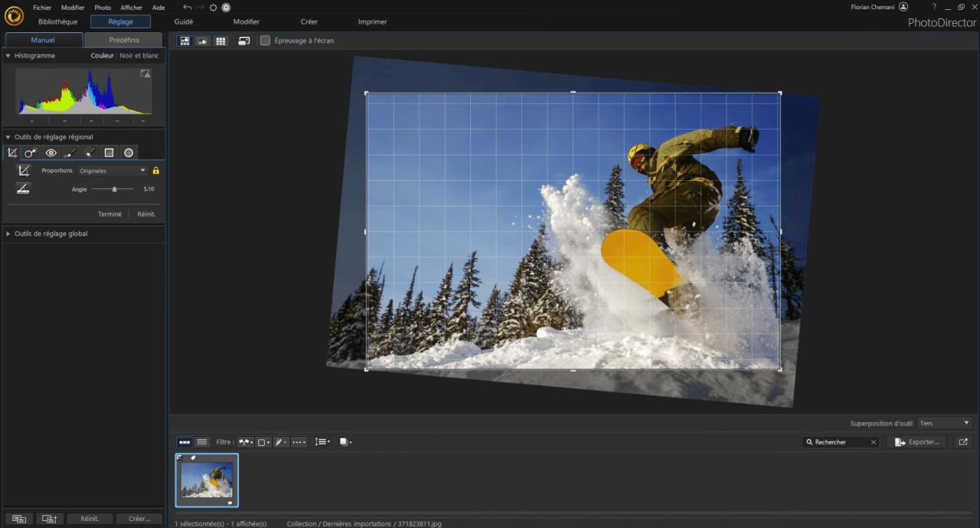Select the crop and rotate tool
This screenshot has width=980, height=528.
11,152
